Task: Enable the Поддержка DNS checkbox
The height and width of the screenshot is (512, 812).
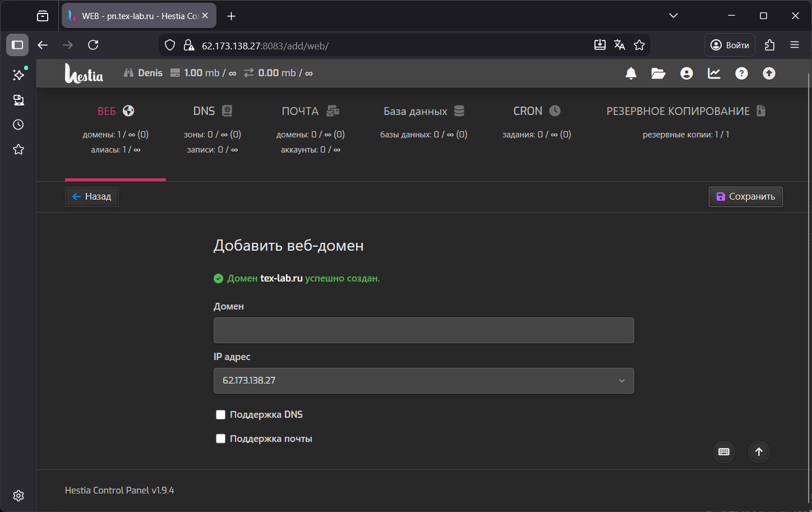Action: pyautogui.click(x=220, y=415)
